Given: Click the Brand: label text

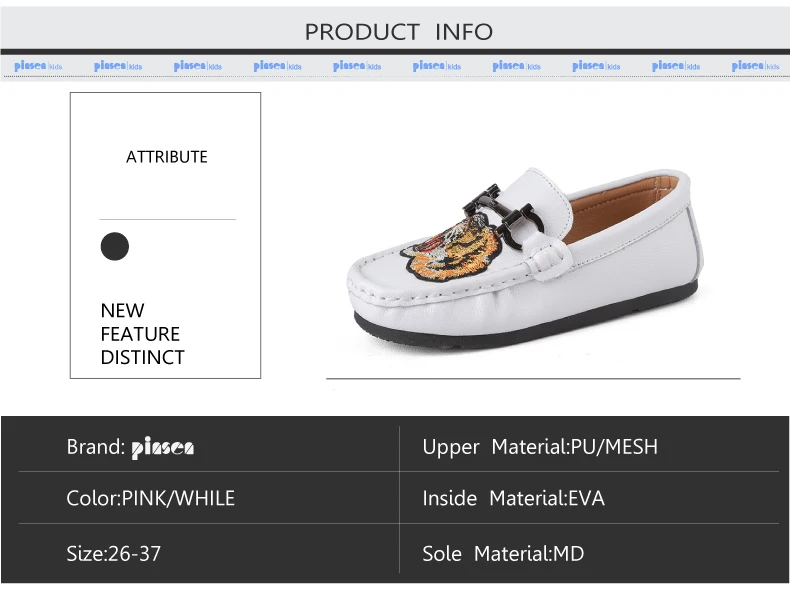Looking at the screenshot, I should (x=96, y=447).
